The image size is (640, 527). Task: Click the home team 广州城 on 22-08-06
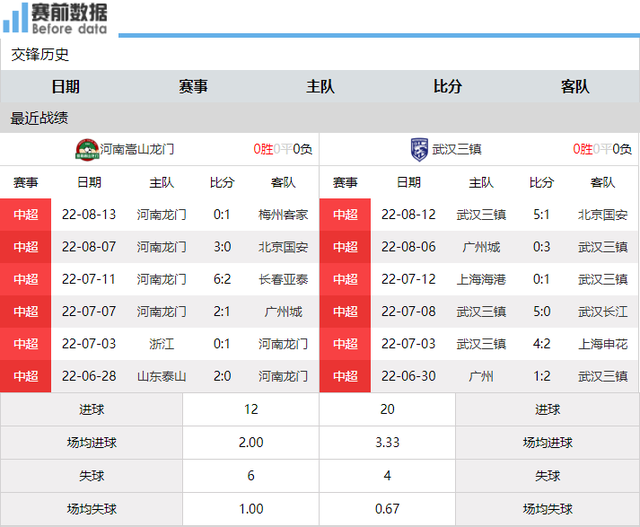[481, 247]
